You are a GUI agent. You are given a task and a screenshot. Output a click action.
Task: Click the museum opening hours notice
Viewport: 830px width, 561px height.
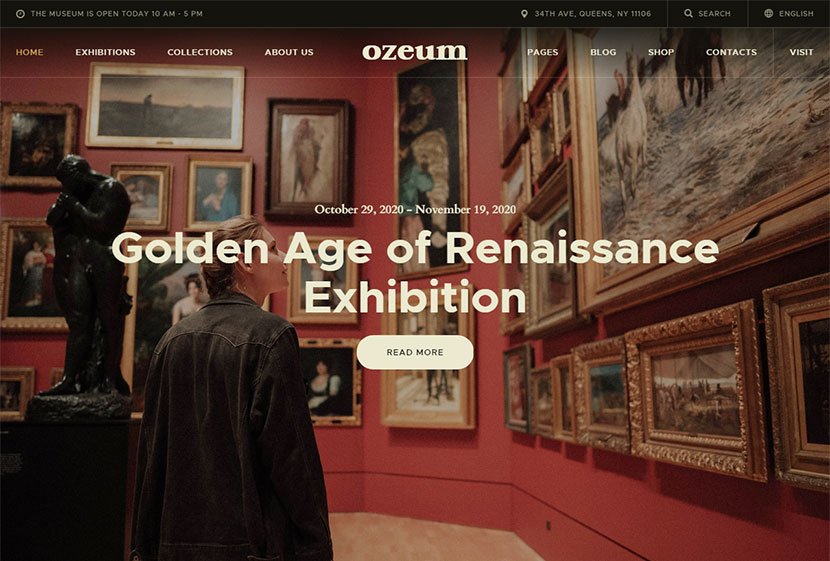tap(116, 14)
